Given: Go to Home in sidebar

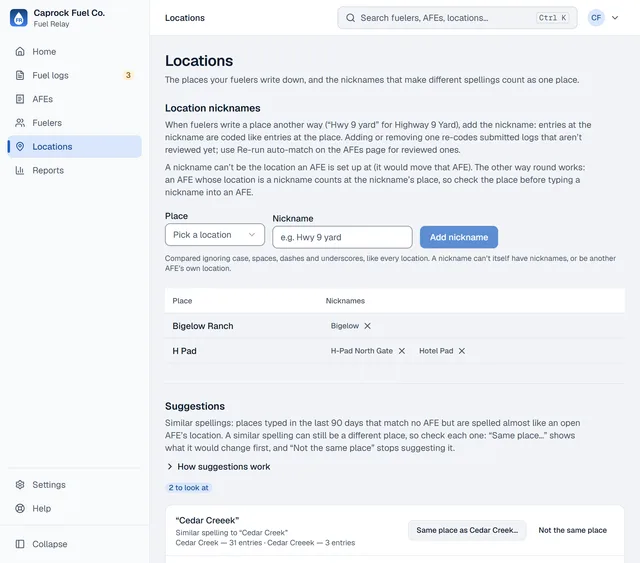Looking at the screenshot, I should (74, 51).
